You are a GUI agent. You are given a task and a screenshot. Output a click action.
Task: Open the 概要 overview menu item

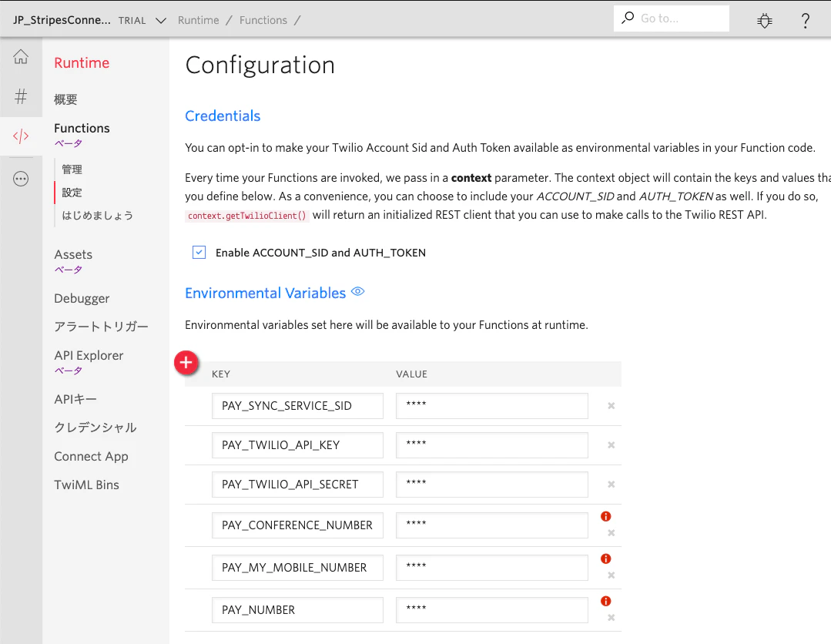(65, 99)
